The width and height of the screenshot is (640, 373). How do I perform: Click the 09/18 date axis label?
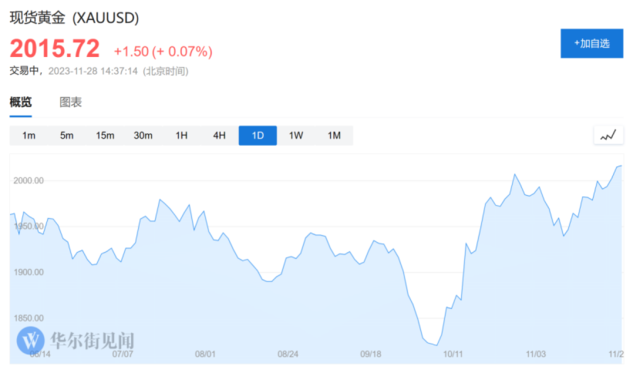point(371,354)
